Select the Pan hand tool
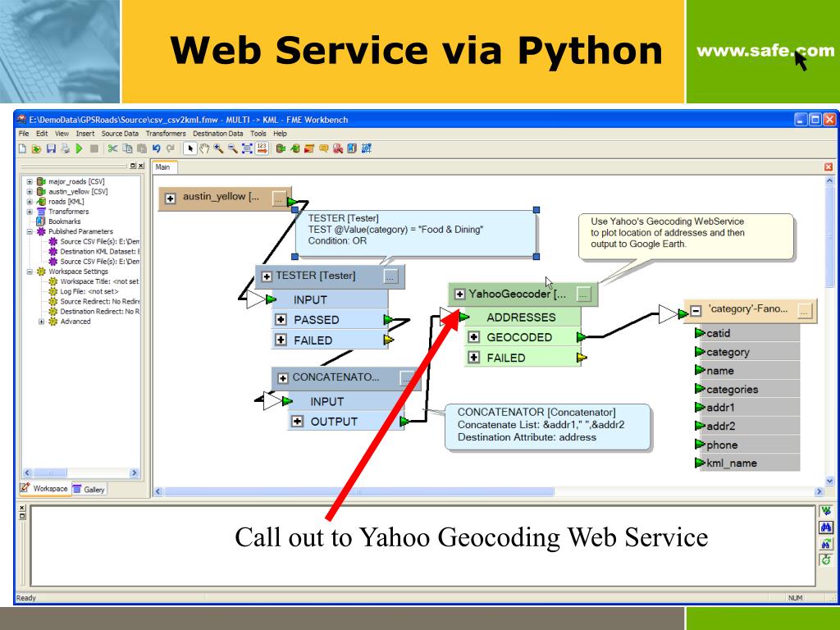 point(204,148)
